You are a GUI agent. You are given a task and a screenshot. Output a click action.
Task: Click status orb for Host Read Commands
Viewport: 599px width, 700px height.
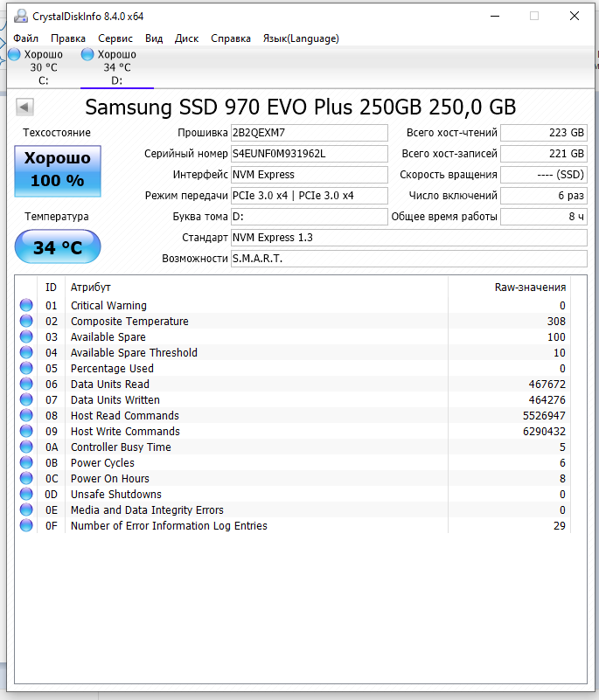26,415
